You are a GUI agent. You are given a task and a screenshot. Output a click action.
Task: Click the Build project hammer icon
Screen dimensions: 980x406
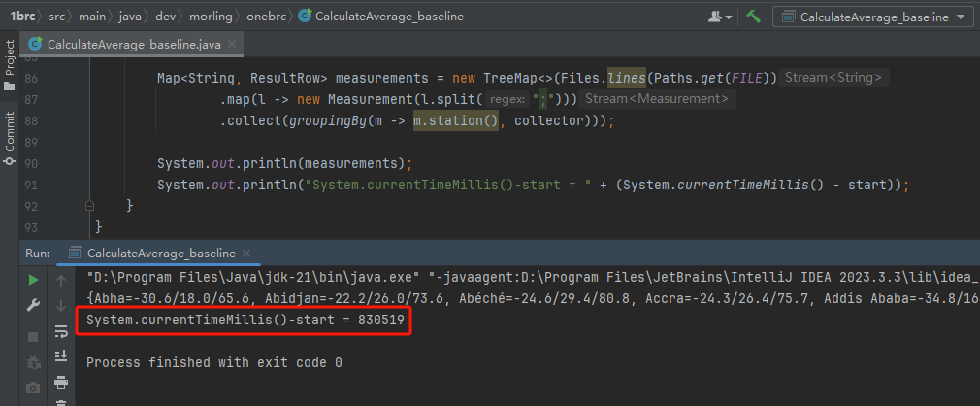753,17
